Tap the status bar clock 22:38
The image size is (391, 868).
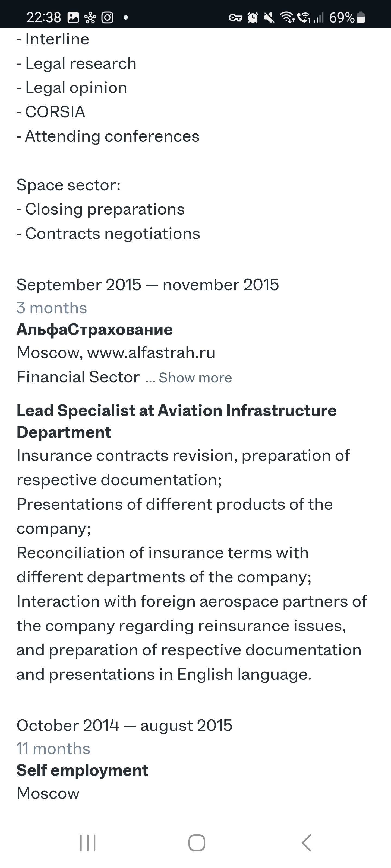(44, 18)
